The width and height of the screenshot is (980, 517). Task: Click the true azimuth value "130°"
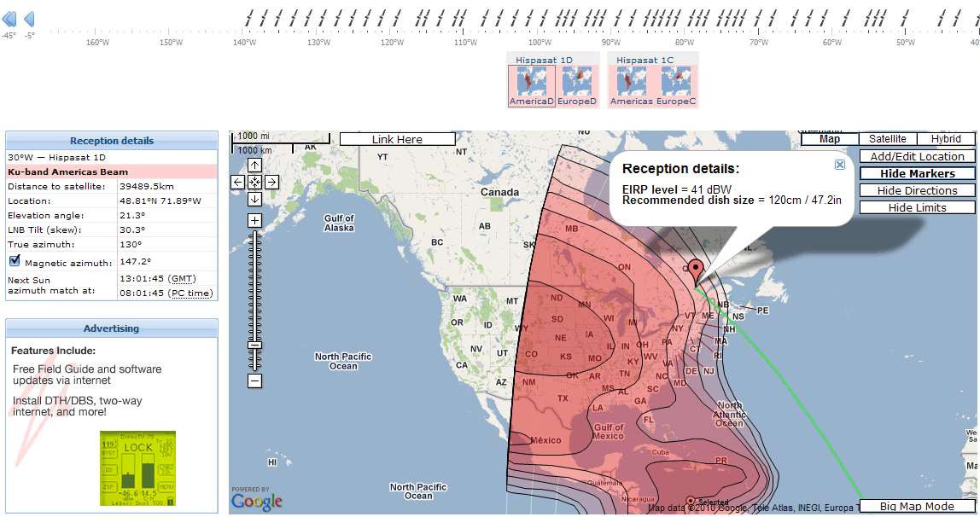point(129,244)
